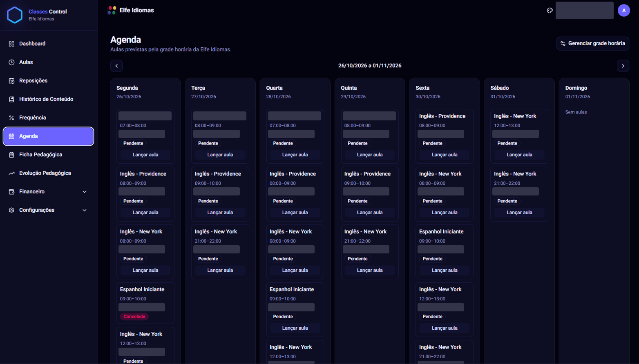Click Lançar aula for Quinta Inglês - New York
The width and height of the screenshot is (639, 364).
pyautogui.click(x=370, y=270)
